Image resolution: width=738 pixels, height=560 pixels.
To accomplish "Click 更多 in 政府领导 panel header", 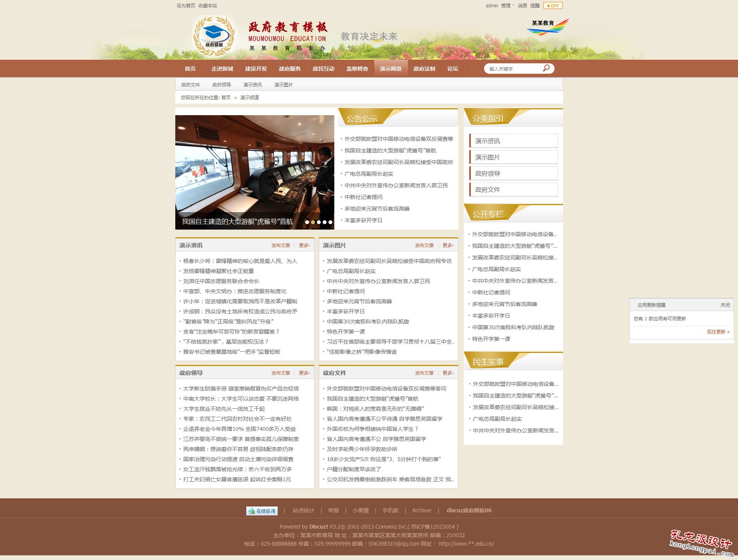I will (x=304, y=373).
